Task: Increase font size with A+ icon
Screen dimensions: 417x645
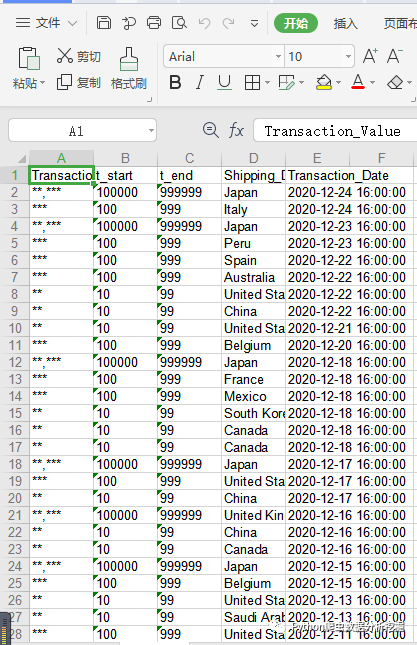Action: [370, 56]
